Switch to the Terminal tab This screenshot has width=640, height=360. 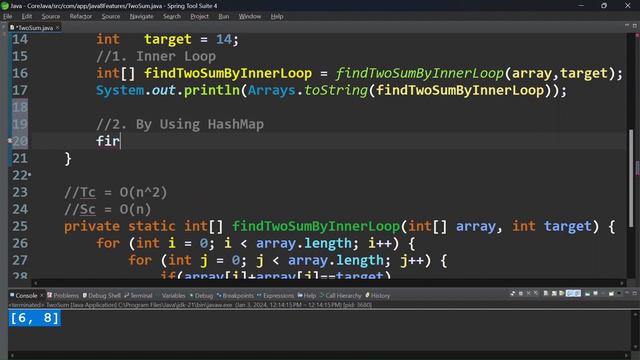138,295
